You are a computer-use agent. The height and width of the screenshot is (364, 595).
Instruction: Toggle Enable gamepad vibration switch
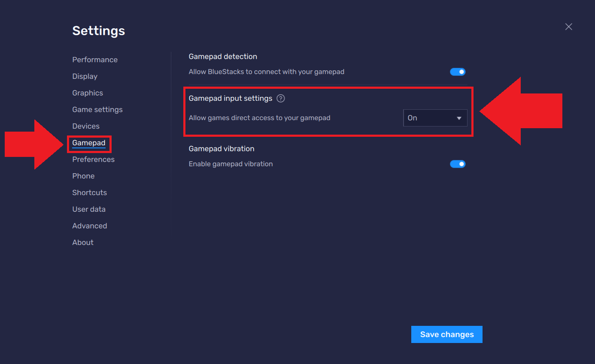click(458, 164)
